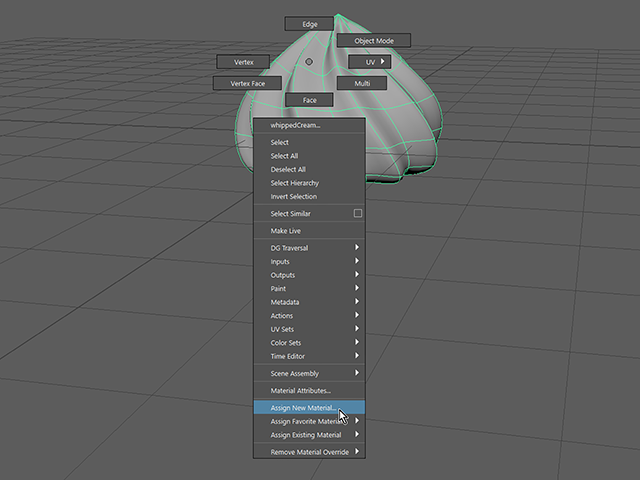Select Vertex component mode

click(x=243, y=62)
